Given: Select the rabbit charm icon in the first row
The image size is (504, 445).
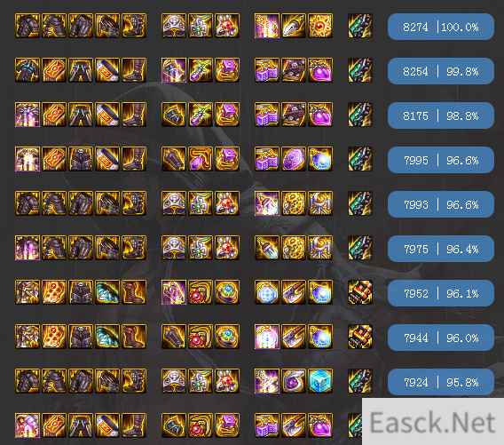Looking at the screenshot, I should click(227, 26).
